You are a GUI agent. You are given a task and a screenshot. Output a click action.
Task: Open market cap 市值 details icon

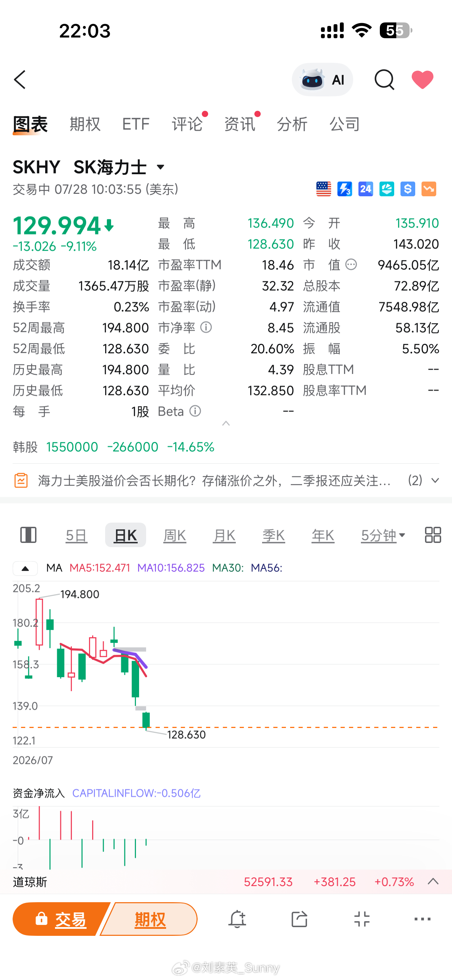coord(351,264)
